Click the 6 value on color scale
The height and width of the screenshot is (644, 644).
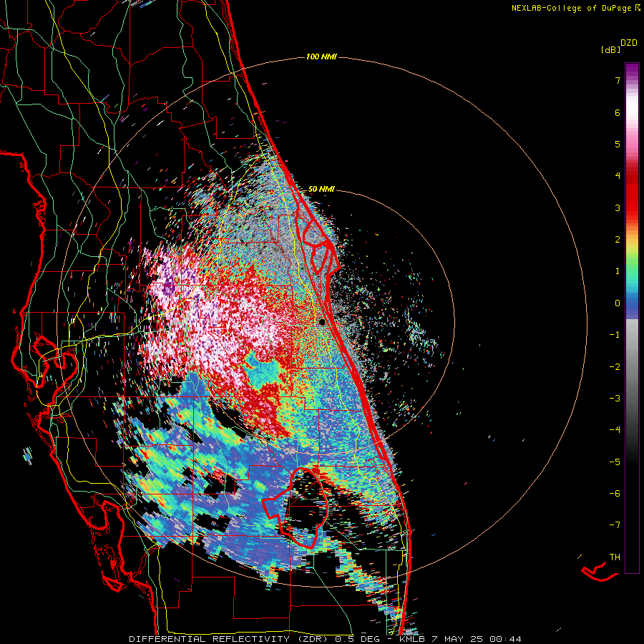click(618, 112)
